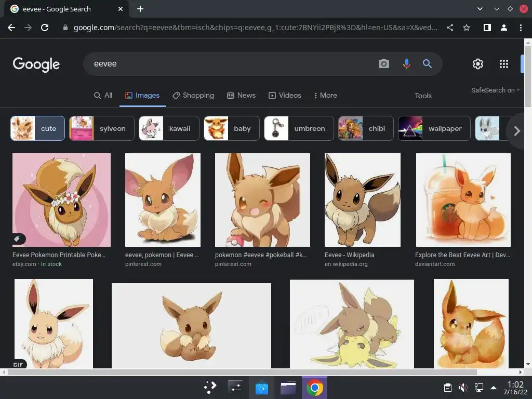Screen dimensions: 532x399
Task: Open the eevee, pokemon | Eevee pinterest link
Action: pos(162,255)
